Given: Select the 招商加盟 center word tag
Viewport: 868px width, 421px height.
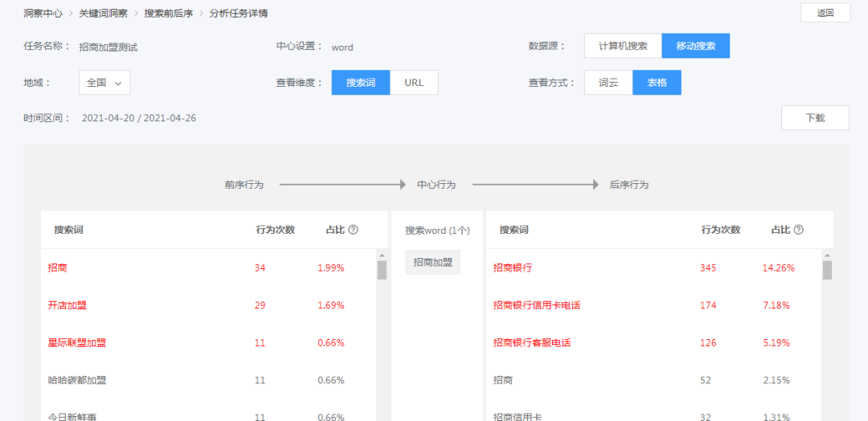Looking at the screenshot, I should click(433, 262).
